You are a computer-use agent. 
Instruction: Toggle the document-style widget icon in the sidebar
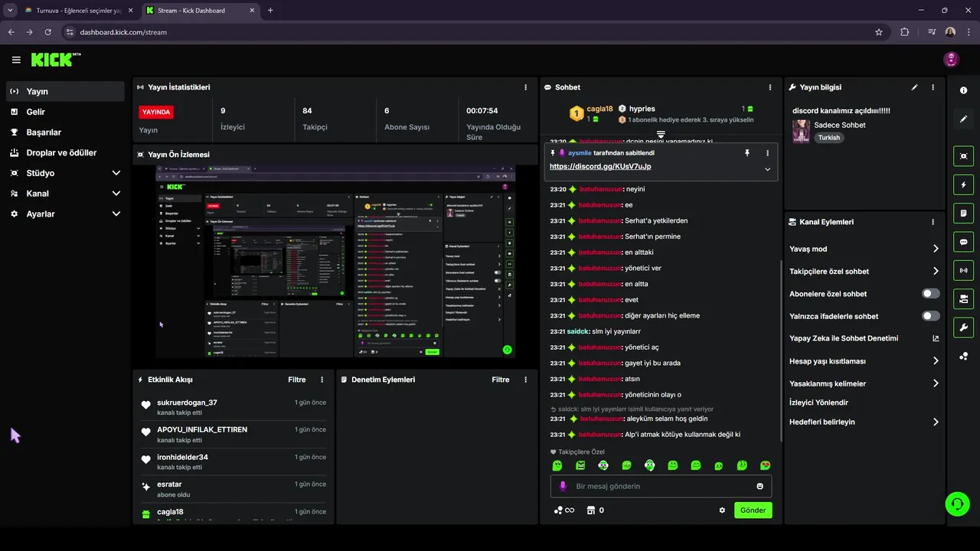(x=963, y=213)
